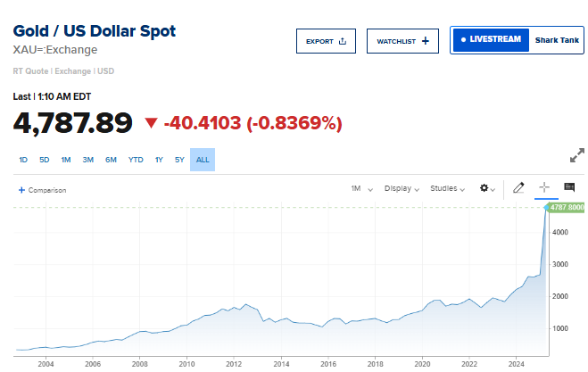The height and width of the screenshot is (372, 588).
Task: Open the 1M interval dropdown
Action: pyautogui.click(x=360, y=188)
